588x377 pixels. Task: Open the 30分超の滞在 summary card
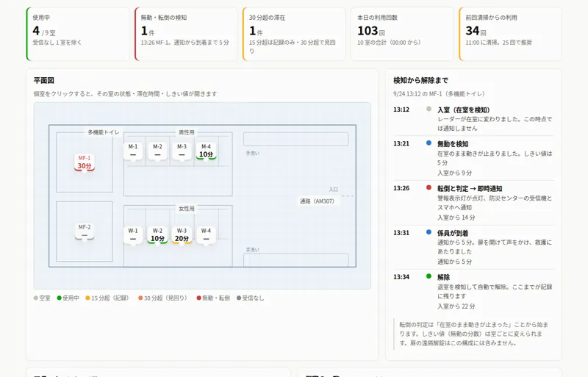pyautogui.click(x=294, y=34)
